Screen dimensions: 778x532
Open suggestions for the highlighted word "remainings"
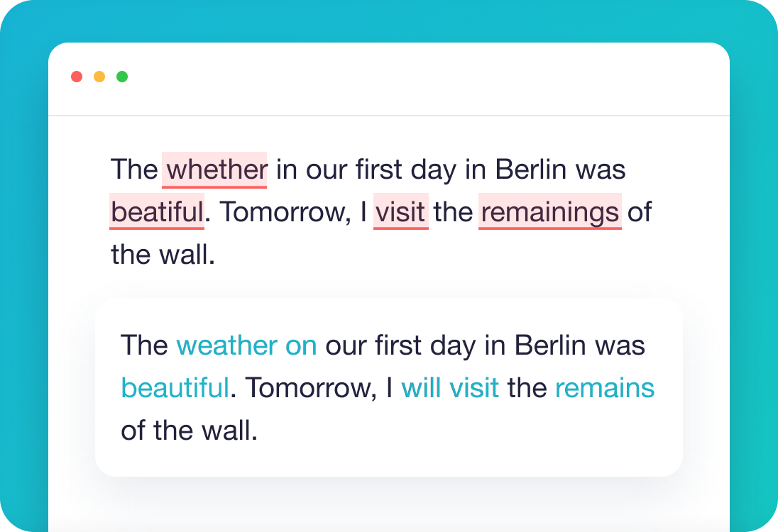549,212
